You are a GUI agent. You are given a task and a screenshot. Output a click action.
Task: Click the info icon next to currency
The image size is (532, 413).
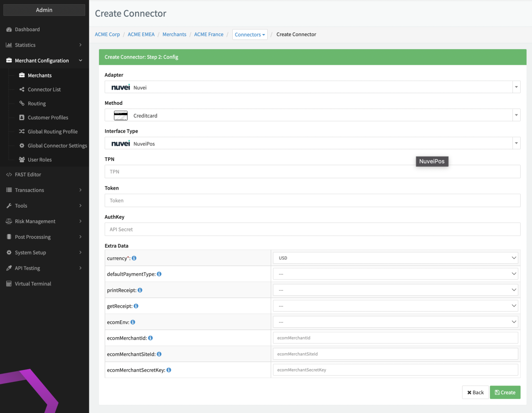134,258
